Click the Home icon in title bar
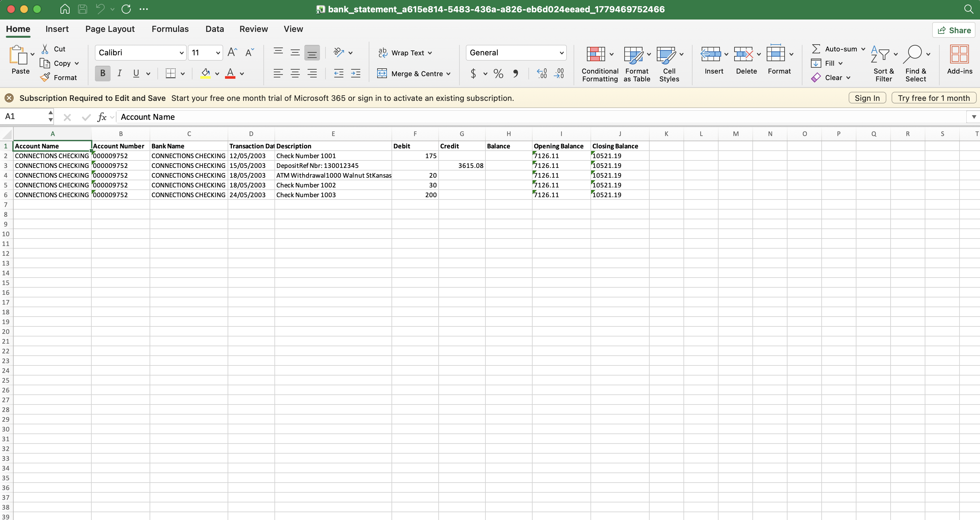980x520 pixels. point(65,9)
